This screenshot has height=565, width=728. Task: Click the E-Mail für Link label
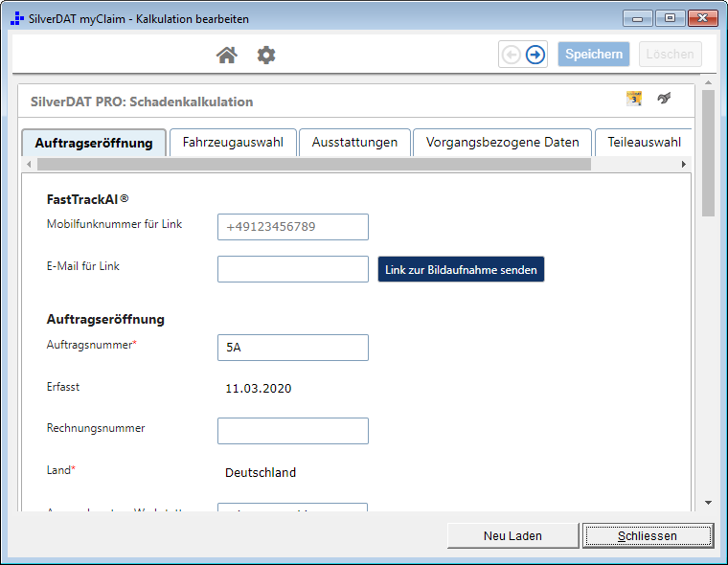pyautogui.click(x=83, y=266)
